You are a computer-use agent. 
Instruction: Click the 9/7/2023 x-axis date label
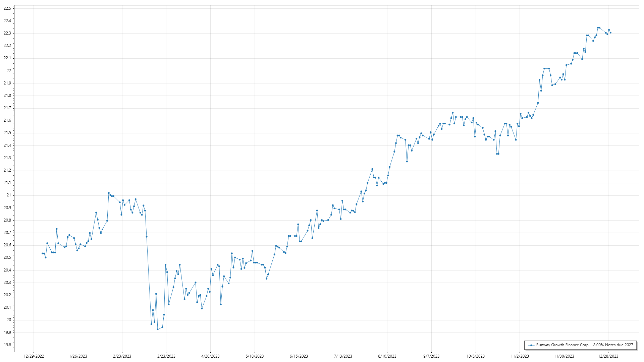[431, 356]
